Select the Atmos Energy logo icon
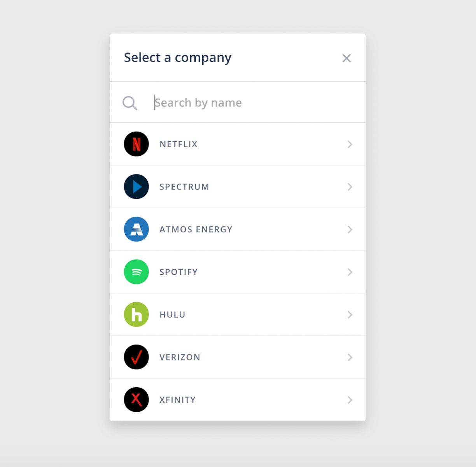The width and height of the screenshot is (476, 467). pyautogui.click(x=136, y=229)
